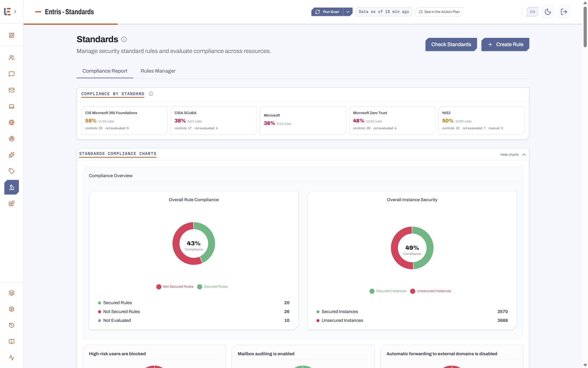This screenshot has height=368, width=588.
Task: Open See in the Action Plan link
Action: 439,12
